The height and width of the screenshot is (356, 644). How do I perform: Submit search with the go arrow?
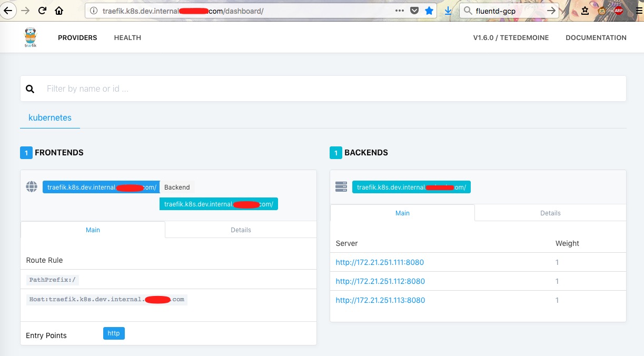[551, 11]
